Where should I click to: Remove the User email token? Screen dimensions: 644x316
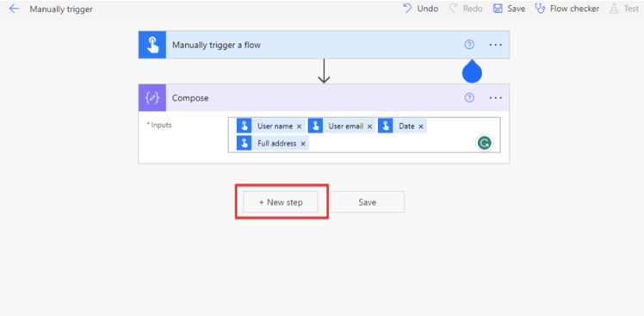pyautogui.click(x=369, y=127)
